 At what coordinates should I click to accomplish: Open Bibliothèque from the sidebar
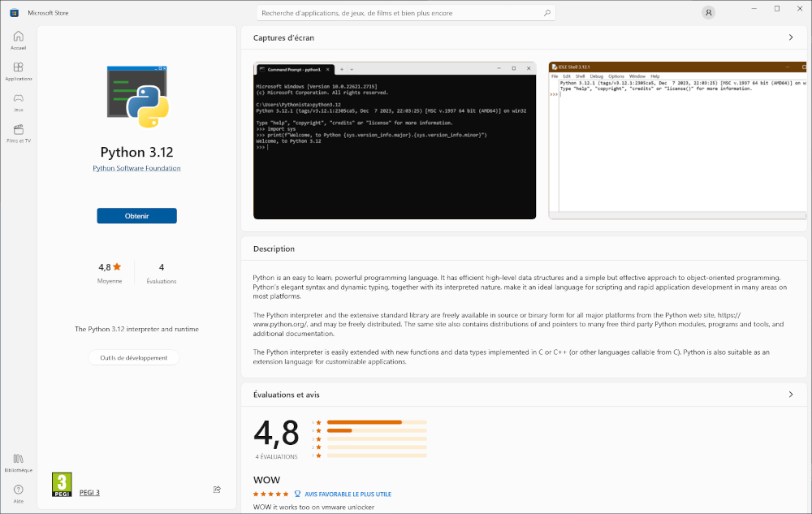click(18, 461)
